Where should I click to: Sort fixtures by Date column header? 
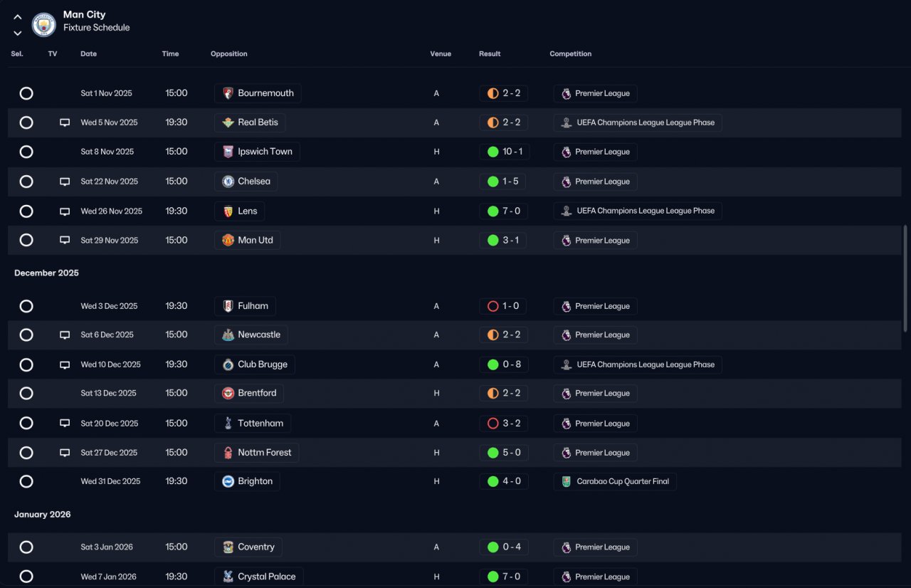pyautogui.click(x=88, y=54)
